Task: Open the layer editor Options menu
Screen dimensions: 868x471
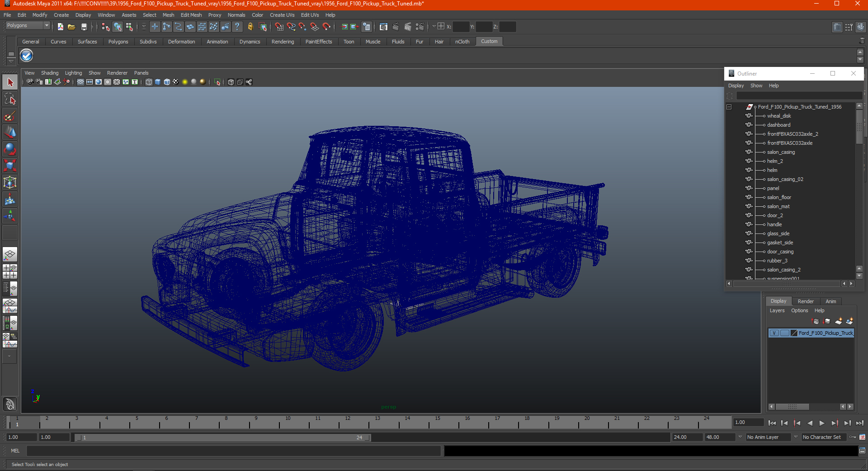Action: click(x=799, y=310)
